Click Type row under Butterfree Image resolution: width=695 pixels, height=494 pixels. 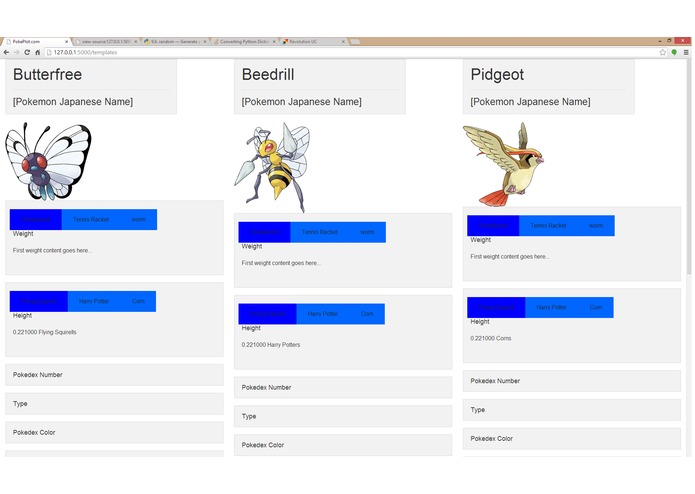click(114, 404)
